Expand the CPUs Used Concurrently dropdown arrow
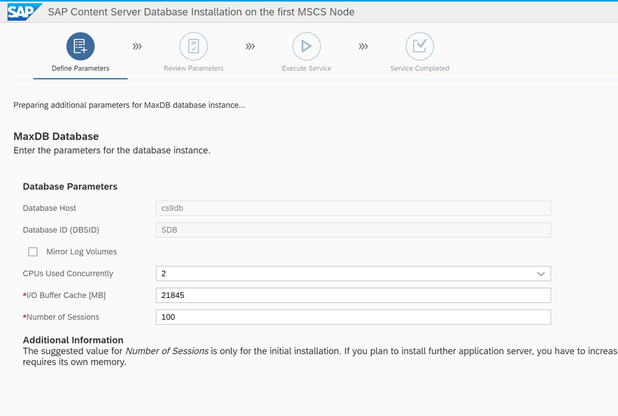Image resolution: width=618 pixels, height=416 pixels. [541, 274]
